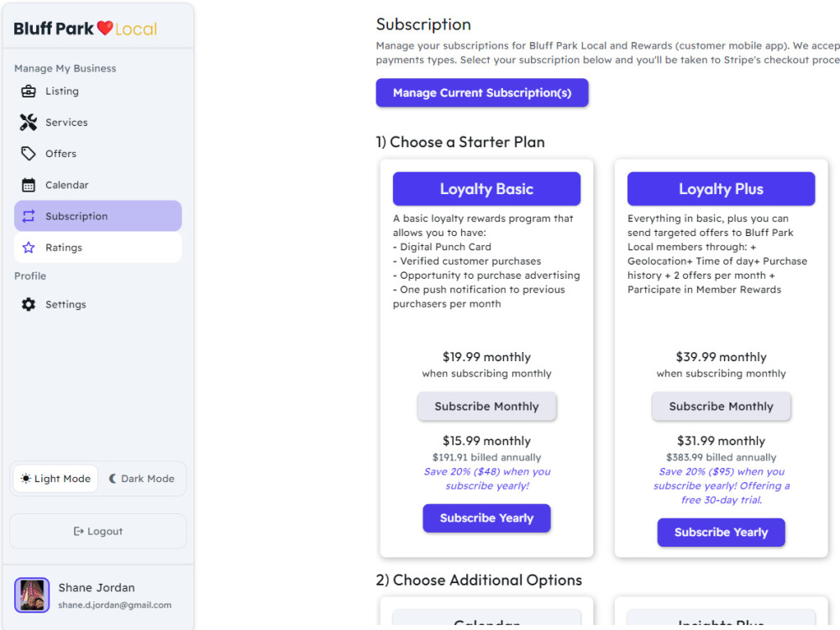This screenshot has width=840, height=630.
Task: Click the Calendar icon in sidebar
Action: click(29, 185)
